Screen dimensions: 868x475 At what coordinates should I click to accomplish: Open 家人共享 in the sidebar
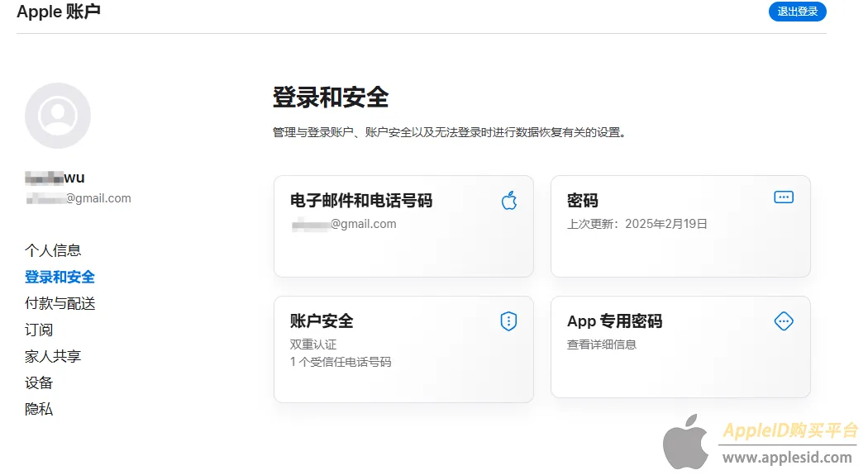click(53, 356)
